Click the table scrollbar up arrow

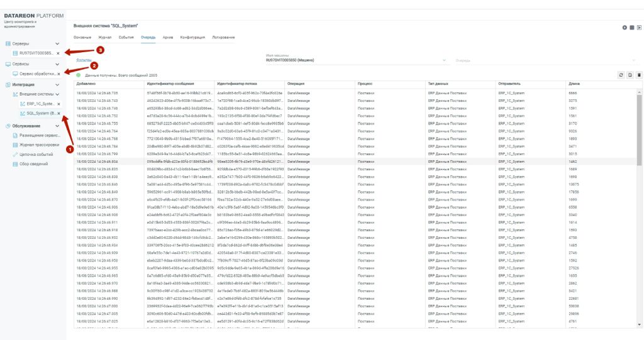tap(639, 92)
